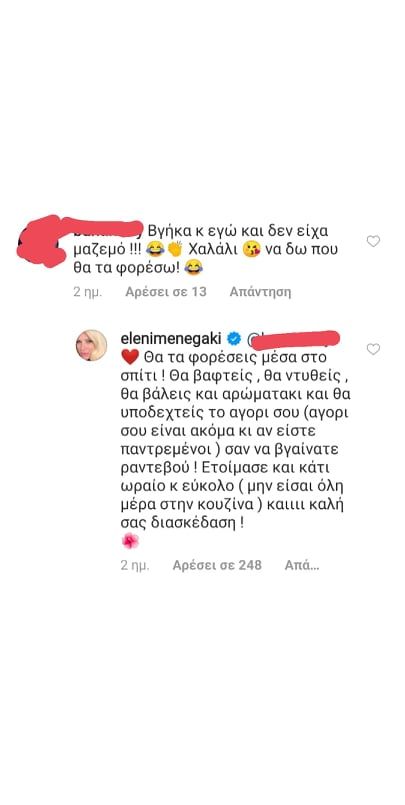Click the red heart emoji starting the reply
Viewport: 405px width, 805px height.
(129, 355)
